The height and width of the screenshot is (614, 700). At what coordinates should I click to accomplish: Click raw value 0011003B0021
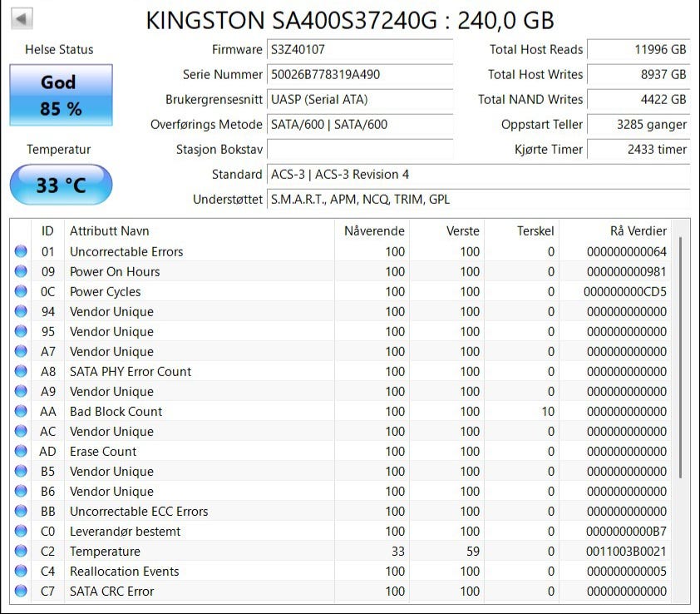tap(626, 552)
